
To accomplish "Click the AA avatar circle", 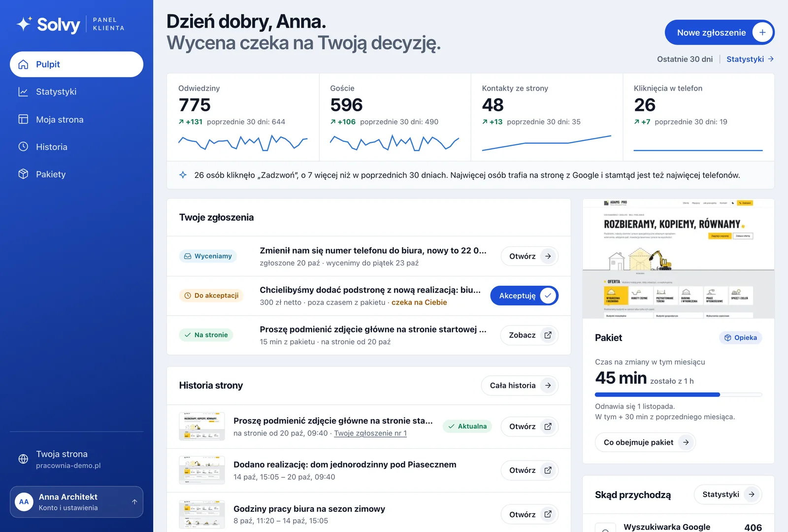I will click(x=24, y=502).
